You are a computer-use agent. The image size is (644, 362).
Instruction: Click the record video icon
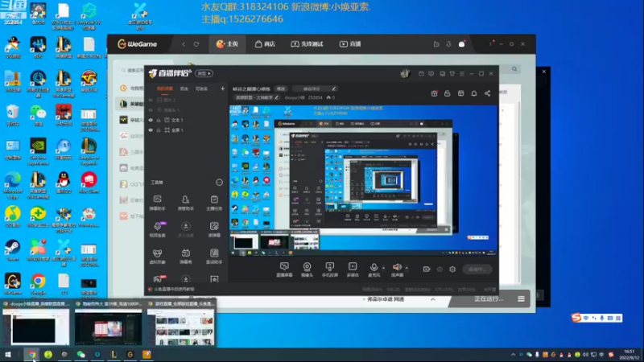click(x=427, y=269)
